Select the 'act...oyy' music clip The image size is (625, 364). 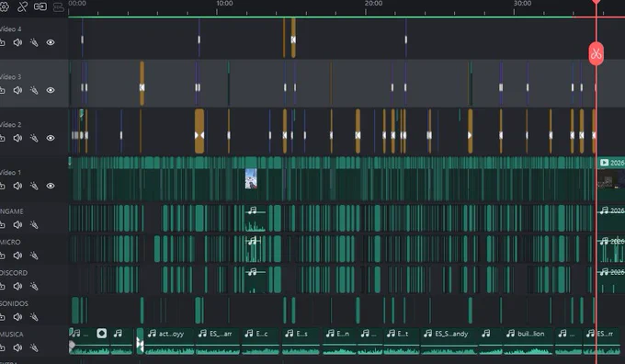click(x=169, y=341)
